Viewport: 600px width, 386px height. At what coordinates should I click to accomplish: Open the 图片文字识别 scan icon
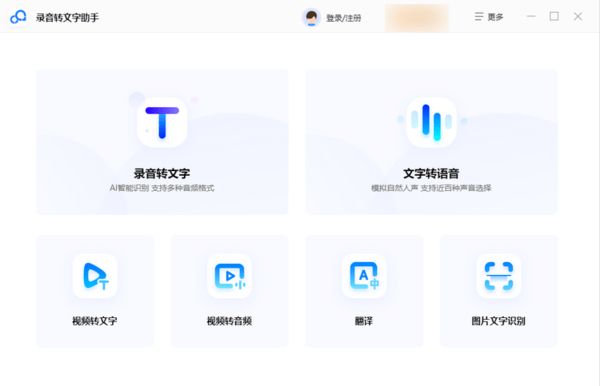499,276
